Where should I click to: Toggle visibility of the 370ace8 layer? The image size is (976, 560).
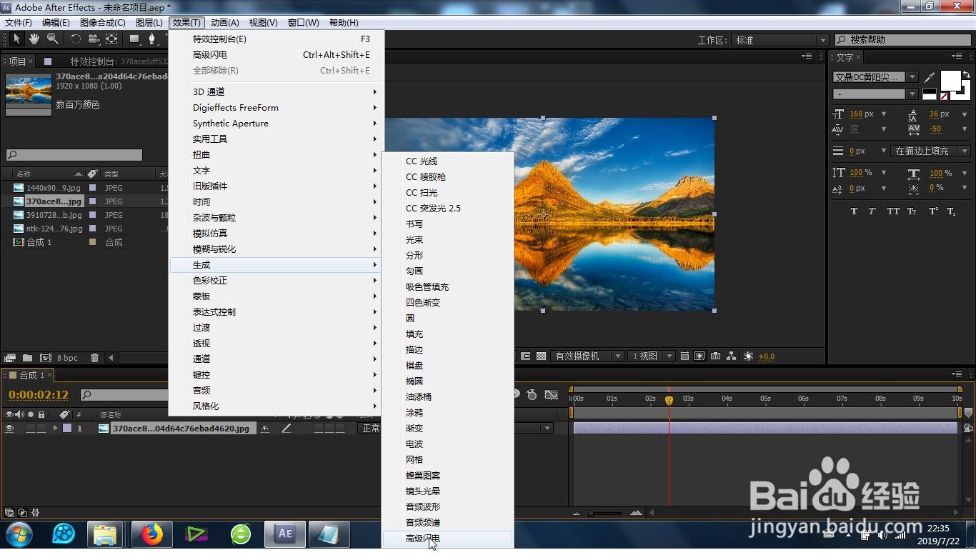pyautogui.click(x=9, y=428)
